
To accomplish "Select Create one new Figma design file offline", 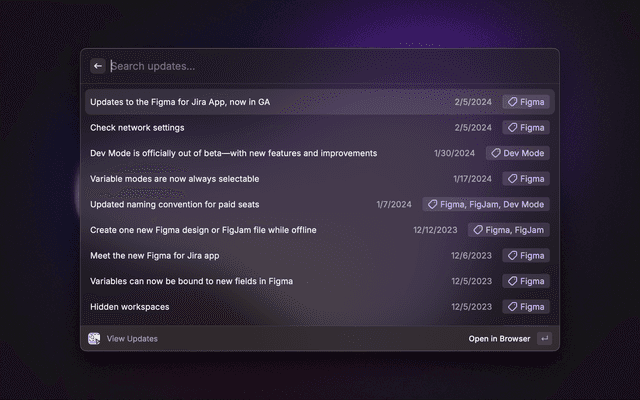I will 203,230.
